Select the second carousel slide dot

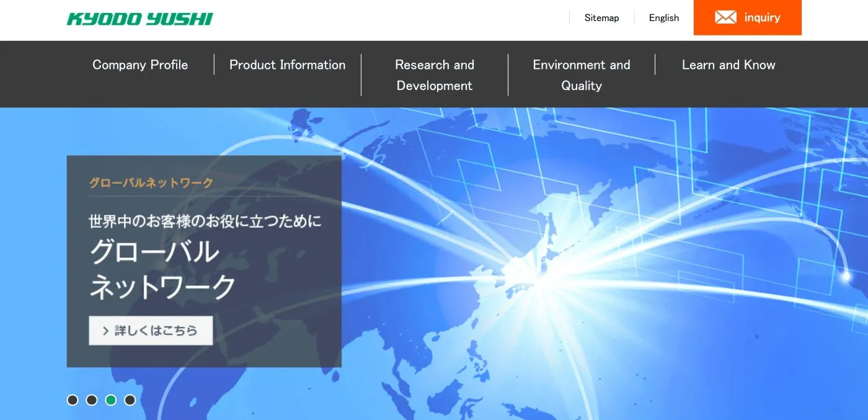click(x=92, y=400)
